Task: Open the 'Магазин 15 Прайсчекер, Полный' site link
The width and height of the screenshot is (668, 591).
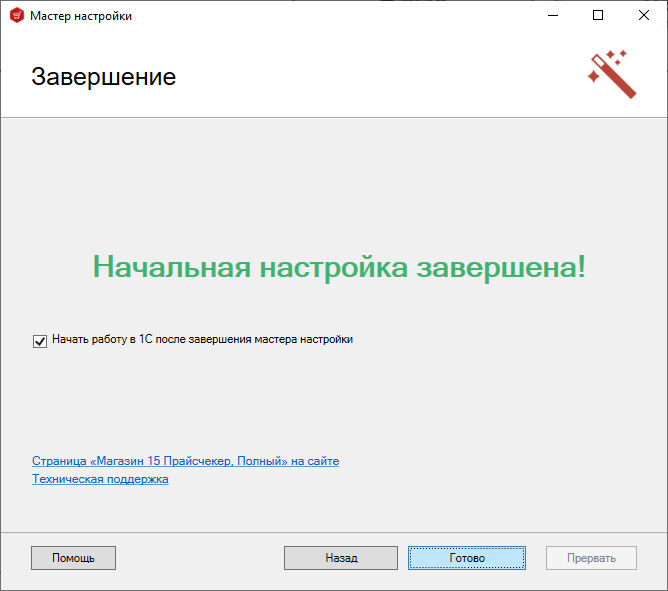Action: (185, 461)
